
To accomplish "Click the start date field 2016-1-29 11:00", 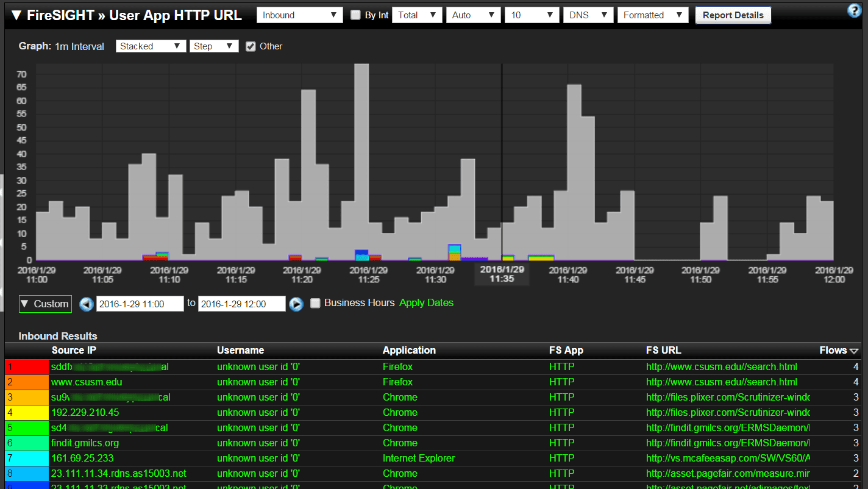I will 140,304.
